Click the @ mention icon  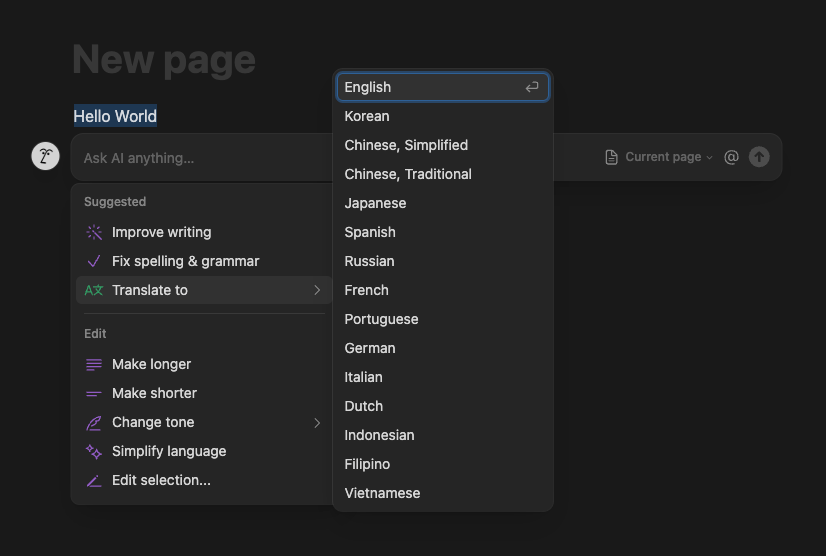[x=731, y=157]
